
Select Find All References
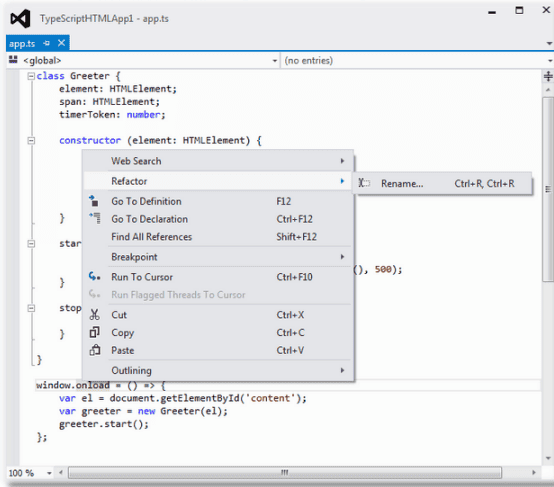coord(218,237)
